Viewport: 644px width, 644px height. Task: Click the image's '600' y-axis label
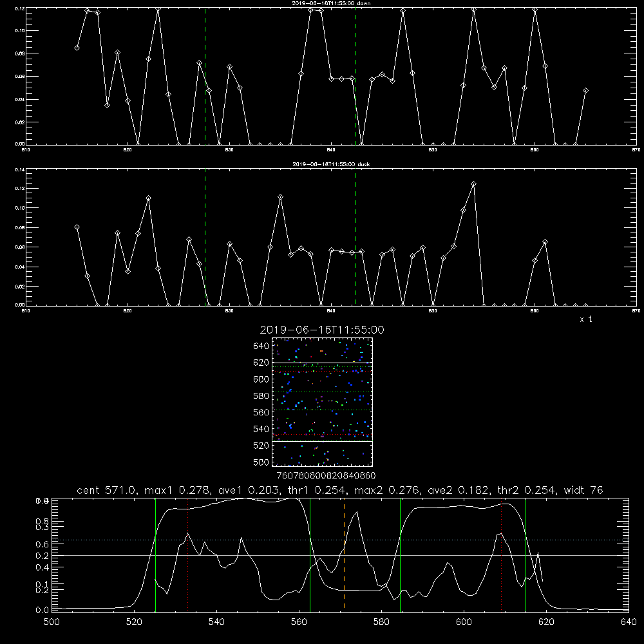pyautogui.click(x=261, y=379)
